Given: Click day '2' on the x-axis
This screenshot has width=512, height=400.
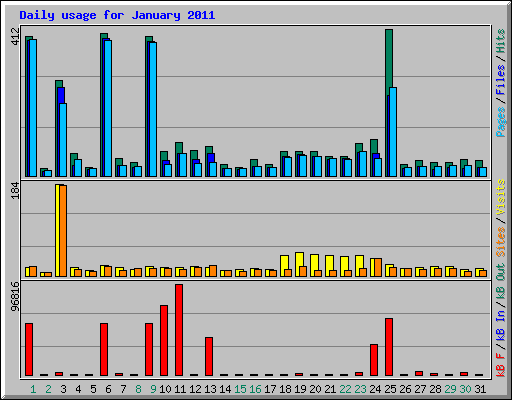Looking at the screenshot, I should [x=48, y=389].
